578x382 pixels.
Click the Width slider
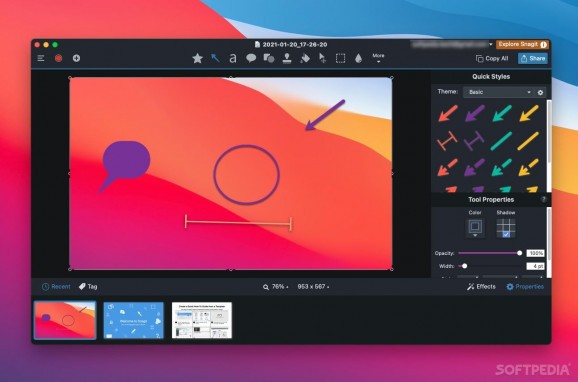(x=490, y=266)
